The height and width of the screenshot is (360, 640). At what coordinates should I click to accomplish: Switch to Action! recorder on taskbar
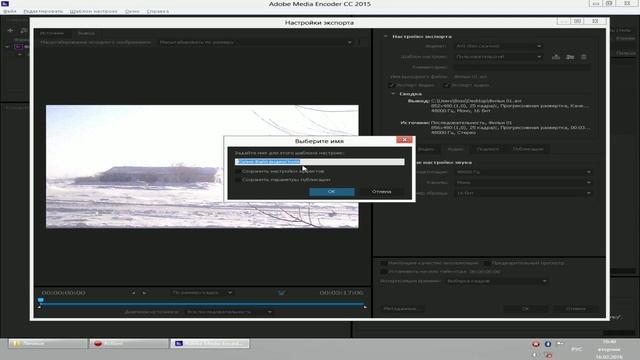pos(129,343)
